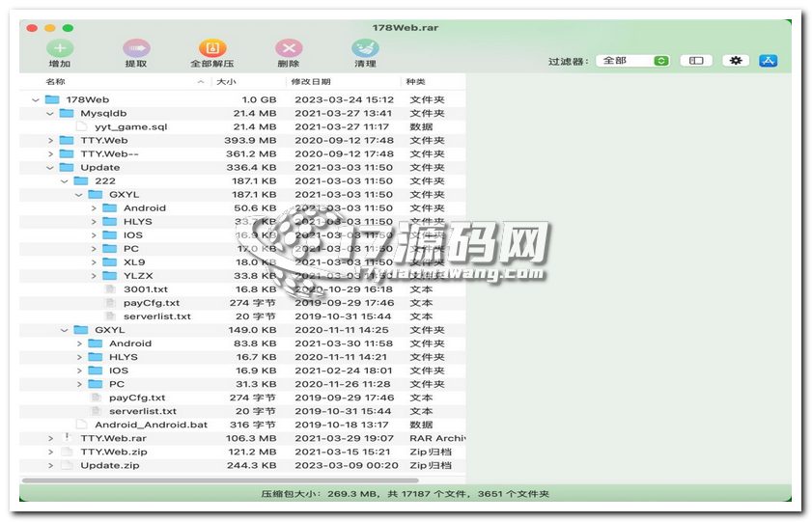Select the Android_Android.bat file

point(151,425)
